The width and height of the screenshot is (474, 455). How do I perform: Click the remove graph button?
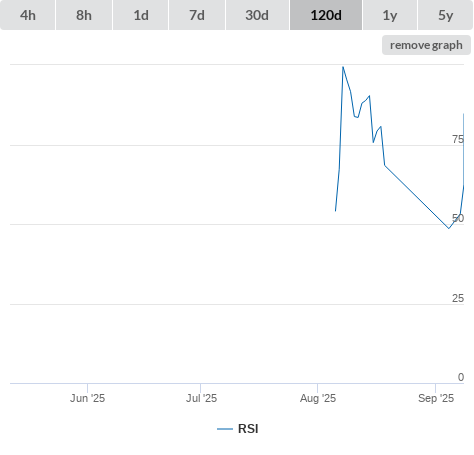pos(426,45)
